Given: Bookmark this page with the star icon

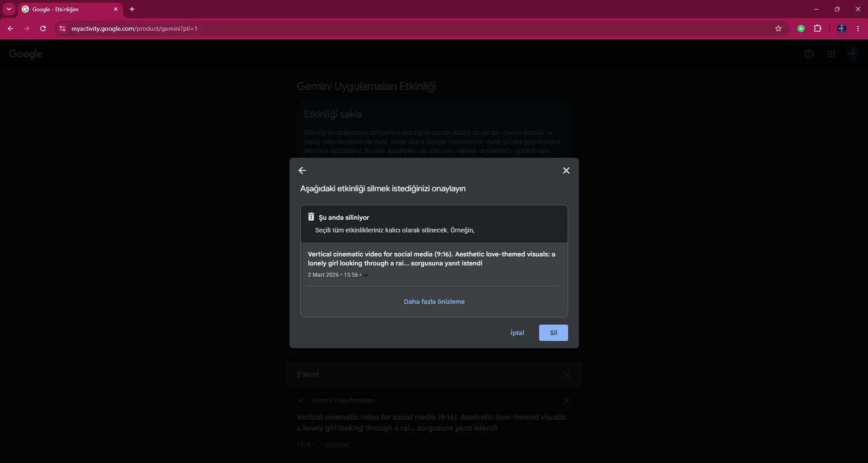Looking at the screenshot, I should [778, 28].
